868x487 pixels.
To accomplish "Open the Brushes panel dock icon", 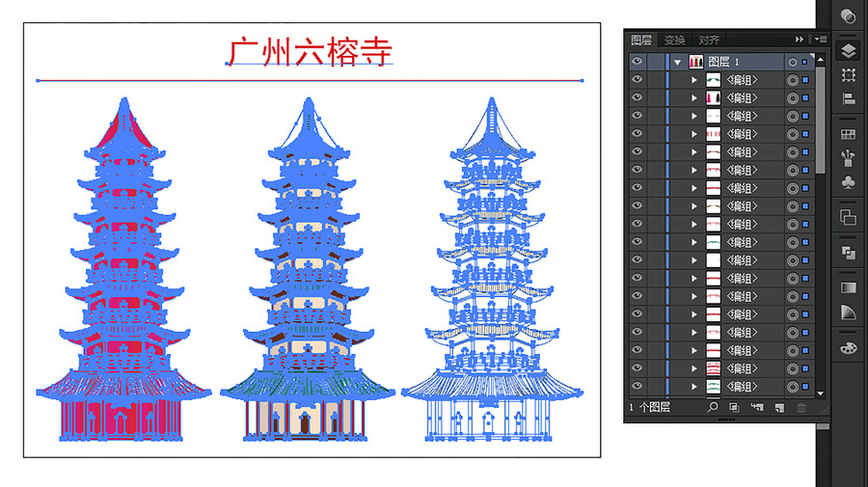I will click(x=848, y=158).
